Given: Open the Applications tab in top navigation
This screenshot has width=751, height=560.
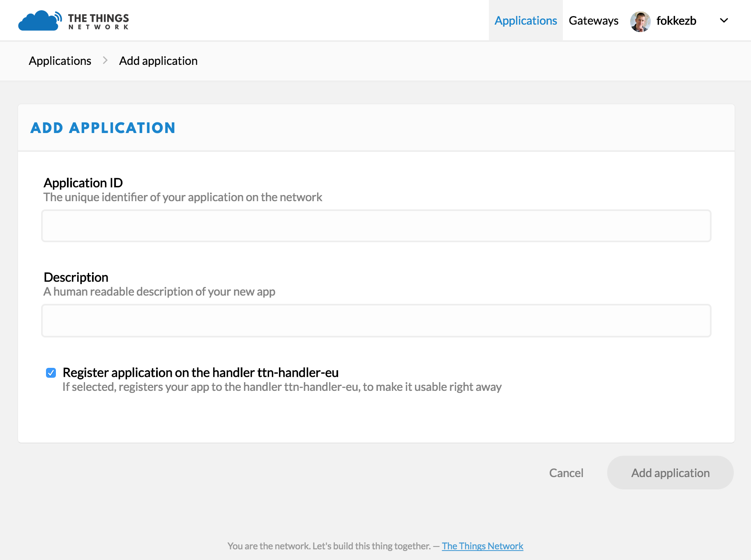Looking at the screenshot, I should [x=525, y=21].
